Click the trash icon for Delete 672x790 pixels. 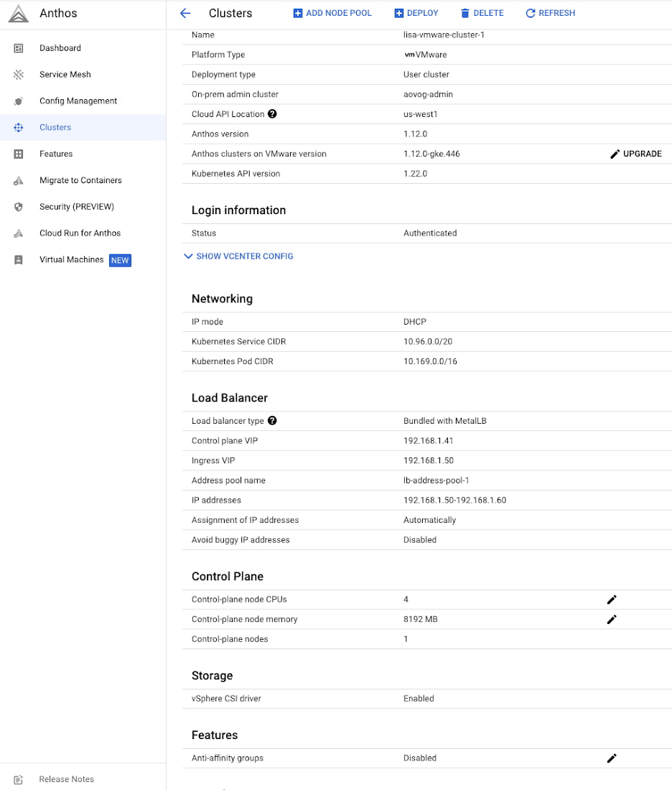465,13
